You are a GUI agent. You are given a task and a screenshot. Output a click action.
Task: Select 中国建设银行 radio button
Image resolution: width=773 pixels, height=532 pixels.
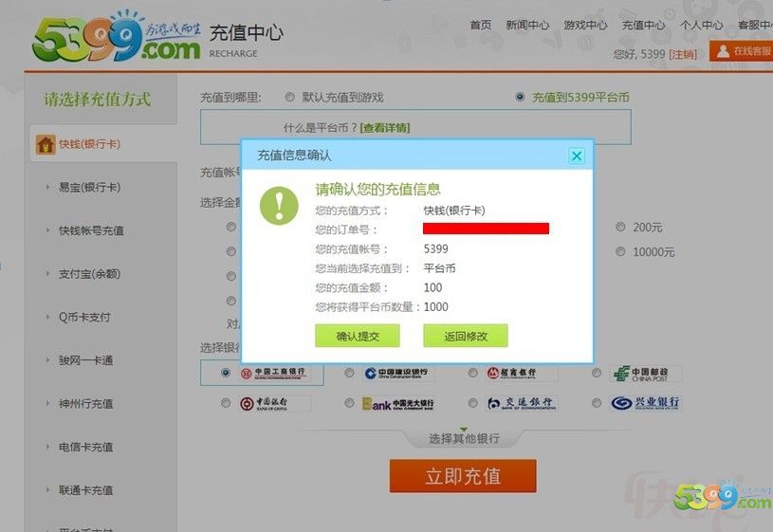coord(350,373)
